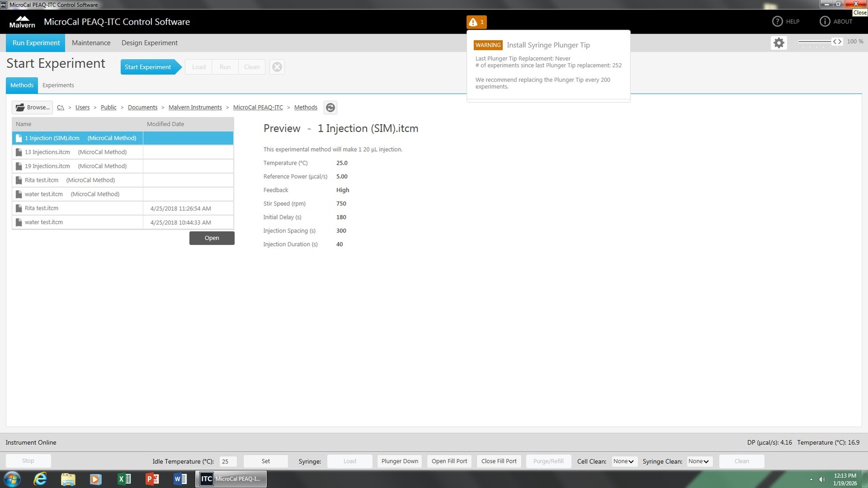Image resolution: width=868 pixels, height=488 pixels.
Task: Click the Browse folder button
Action: coord(33,107)
